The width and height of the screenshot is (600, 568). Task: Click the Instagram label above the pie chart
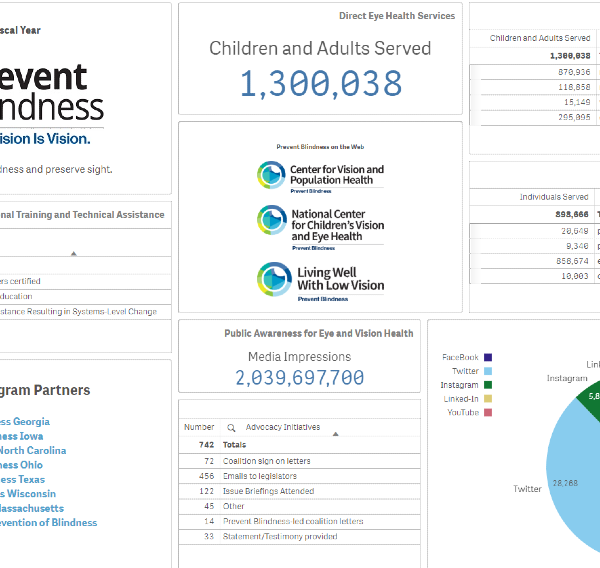point(567,379)
